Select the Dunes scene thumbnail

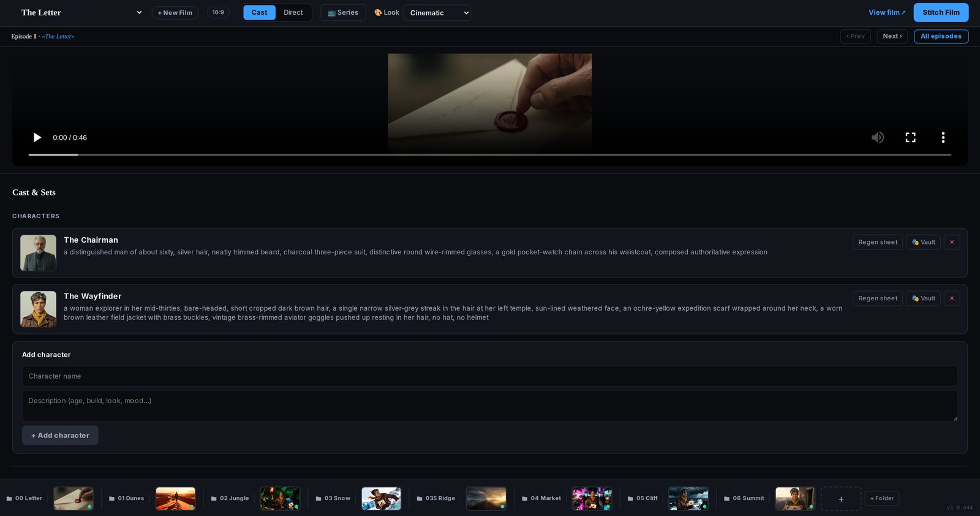tap(176, 498)
